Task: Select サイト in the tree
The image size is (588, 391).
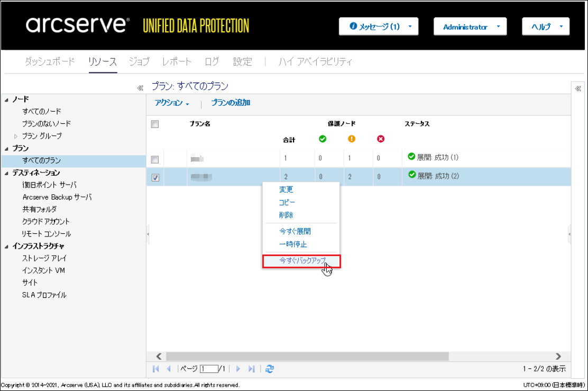Action: 30,283
